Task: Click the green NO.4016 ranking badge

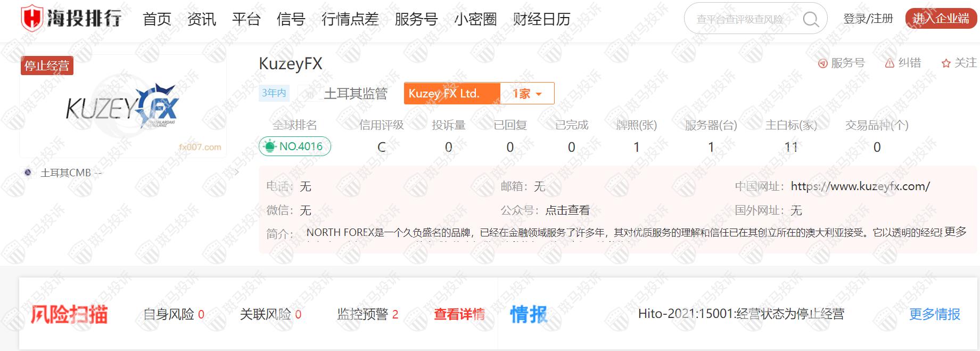Action: point(294,146)
